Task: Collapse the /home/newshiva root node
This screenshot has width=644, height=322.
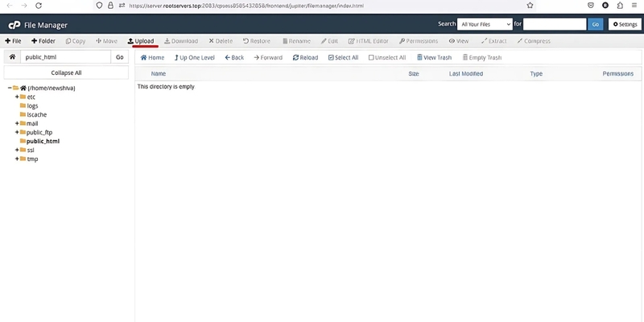Action: tap(10, 88)
